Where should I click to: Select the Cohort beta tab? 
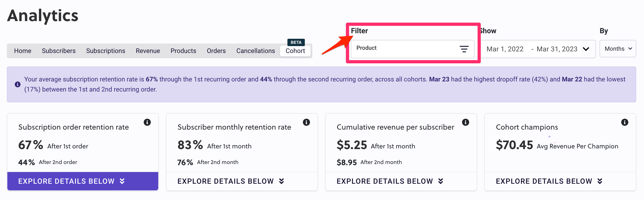point(295,51)
